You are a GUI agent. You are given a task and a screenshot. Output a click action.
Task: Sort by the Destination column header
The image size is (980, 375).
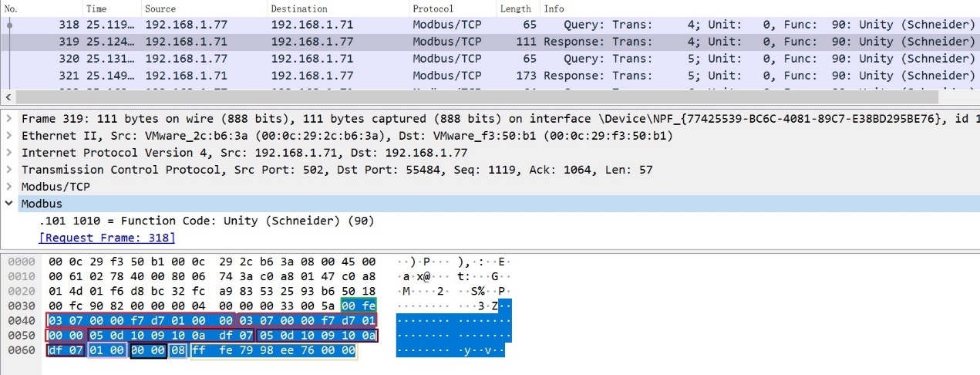point(338,8)
